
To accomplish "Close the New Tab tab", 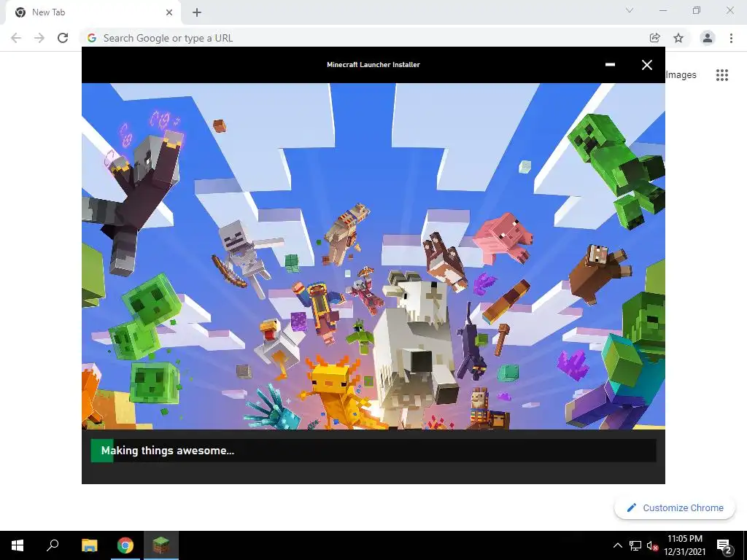I will pyautogui.click(x=169, y=12).
